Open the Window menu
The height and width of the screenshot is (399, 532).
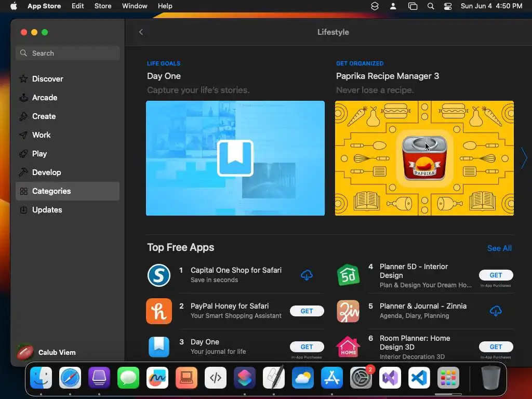[135, 6]
